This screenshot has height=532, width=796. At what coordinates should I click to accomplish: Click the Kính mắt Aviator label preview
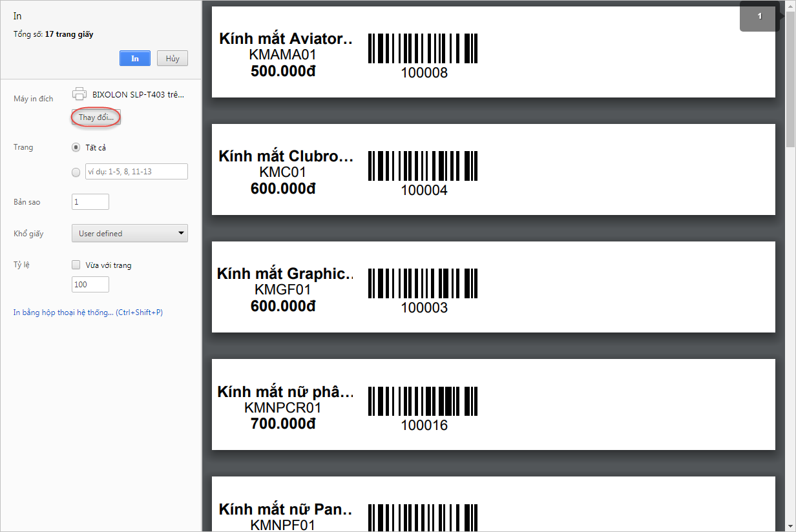coord(494,52)
